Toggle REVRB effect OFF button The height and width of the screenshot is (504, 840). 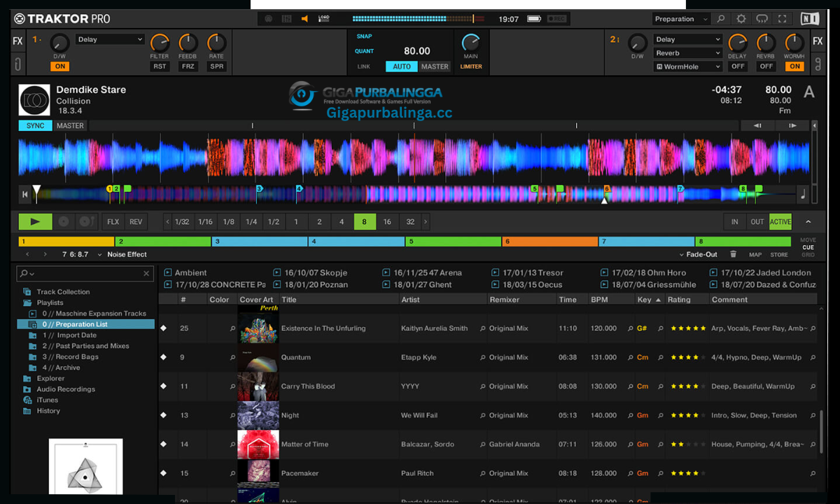(x=766, y=66)
